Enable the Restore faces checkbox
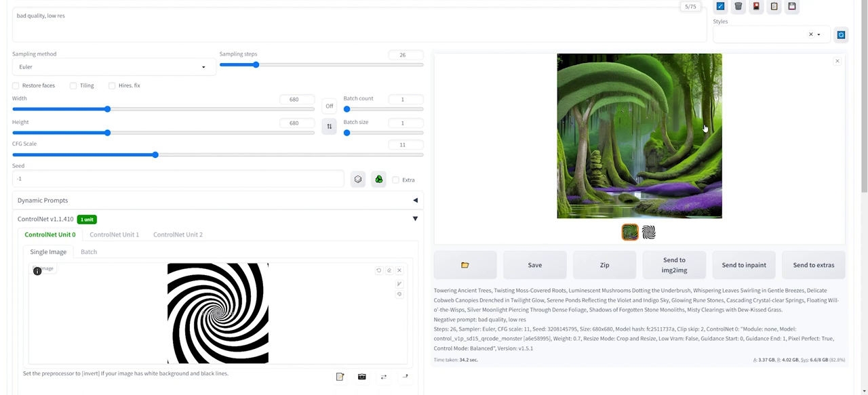The width and height of the screenshot is (868, 395). (16, 85)
